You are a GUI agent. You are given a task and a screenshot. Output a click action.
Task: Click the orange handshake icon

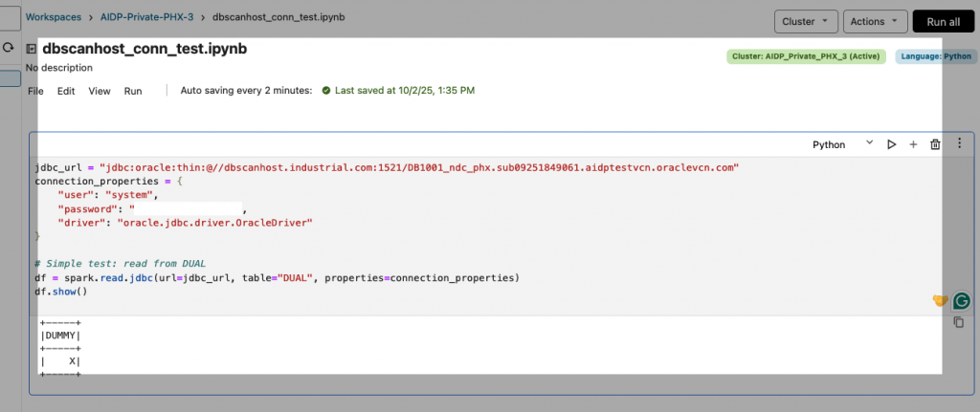[x=940, y=301]
